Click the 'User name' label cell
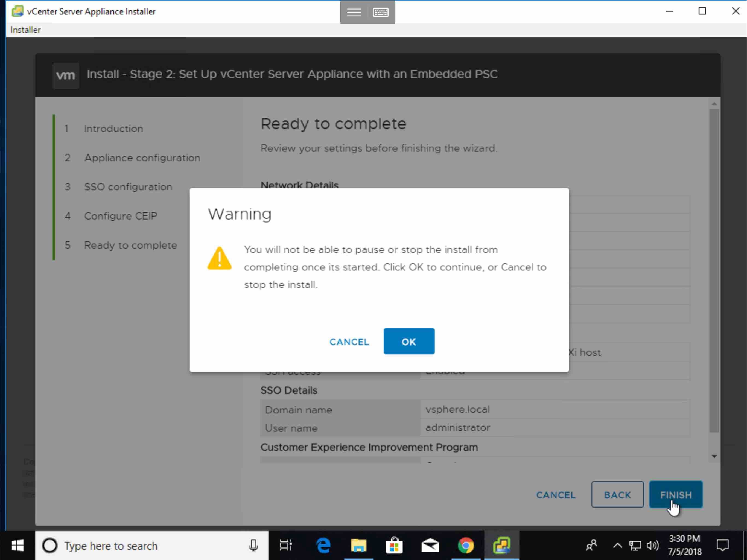The image size is (747, 560). (340, 428)
